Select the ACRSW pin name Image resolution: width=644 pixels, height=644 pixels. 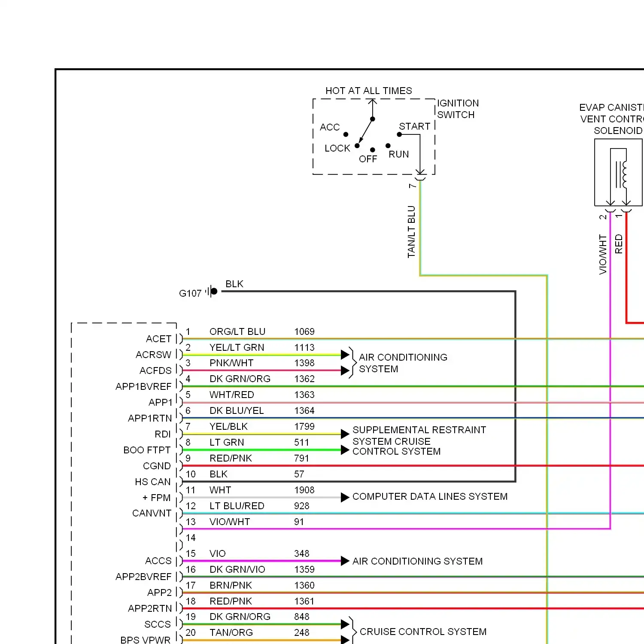pos(153,355)
